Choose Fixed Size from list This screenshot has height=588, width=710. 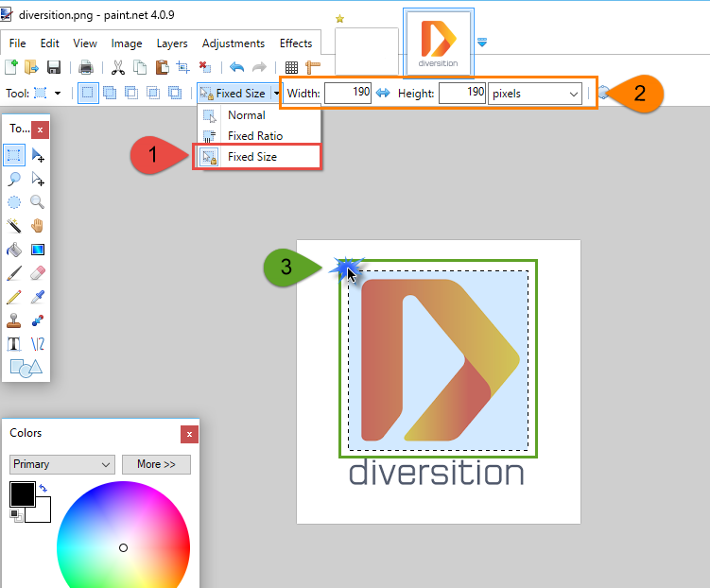[258, 157]
